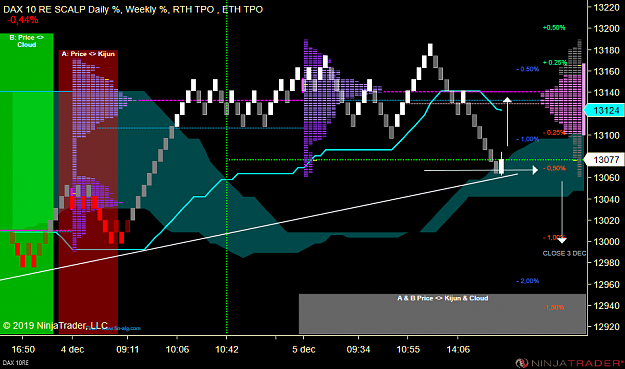Click 13100 on the price axis

tap(606, 135)
